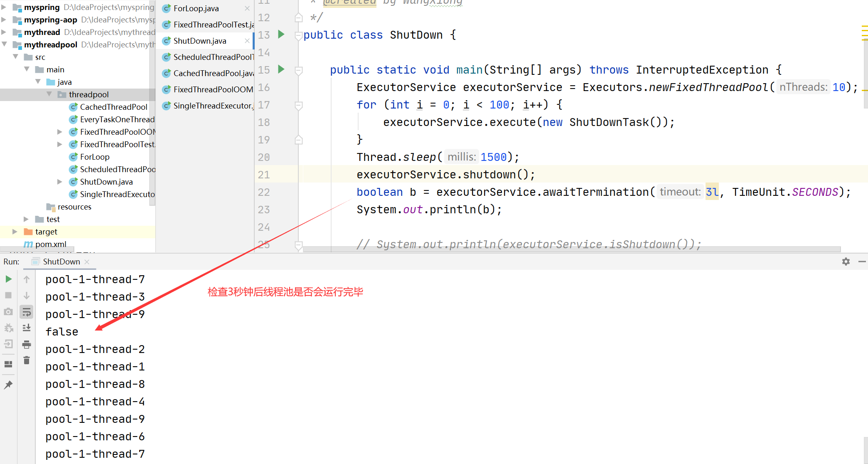Toggle pin tab in Run panel
The image size is (868, 464).
(8, 385)
